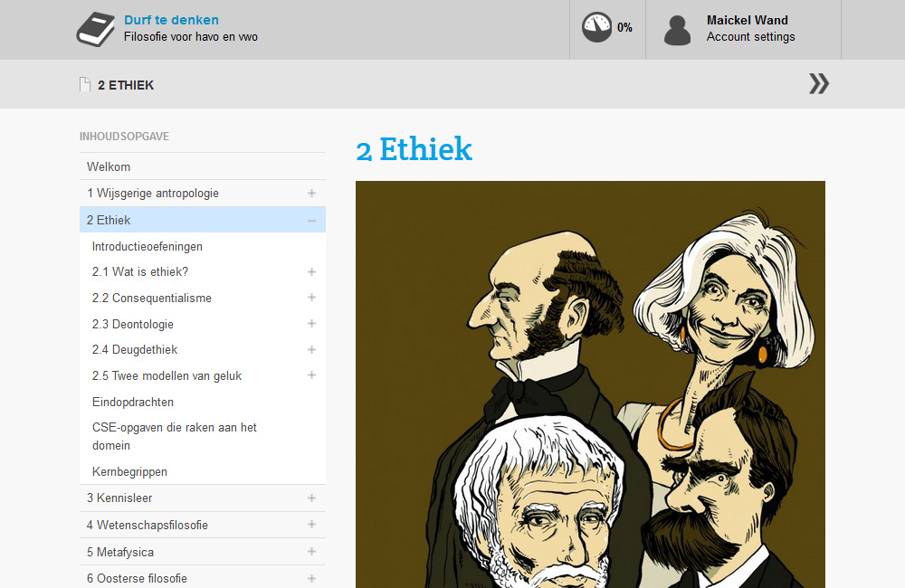
Task: Click the 0% progress indicator
Action: pos(624,27)
